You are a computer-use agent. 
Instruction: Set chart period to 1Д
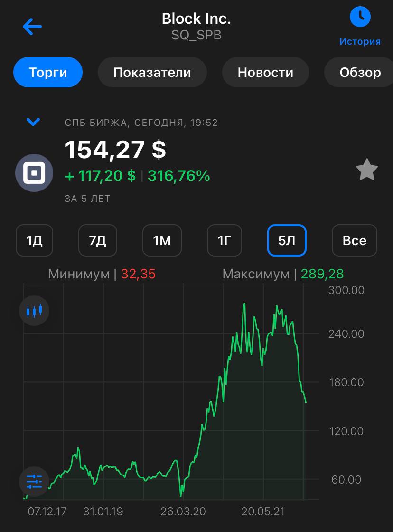(34, 240)
